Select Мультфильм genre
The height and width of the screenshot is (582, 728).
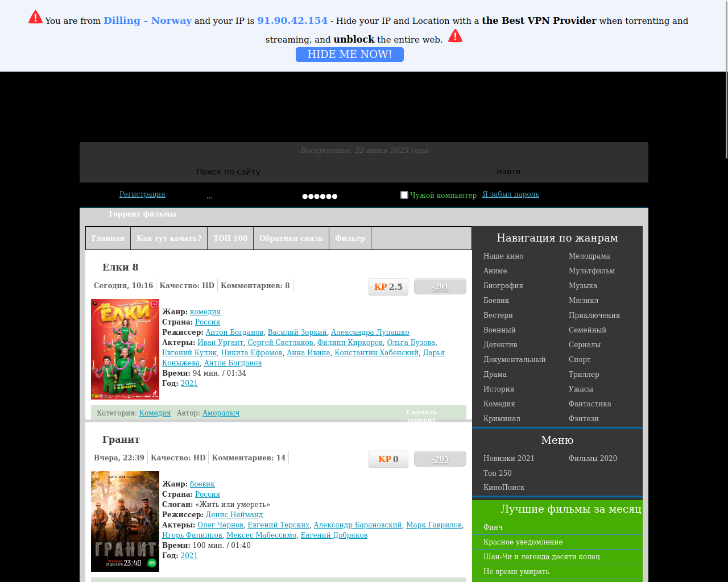click(591, 271)
